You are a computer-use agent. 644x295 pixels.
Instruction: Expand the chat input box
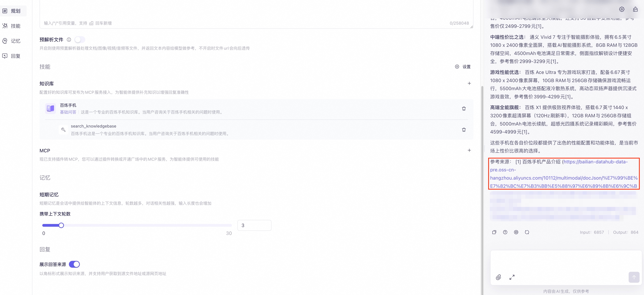tap(512, 277)
